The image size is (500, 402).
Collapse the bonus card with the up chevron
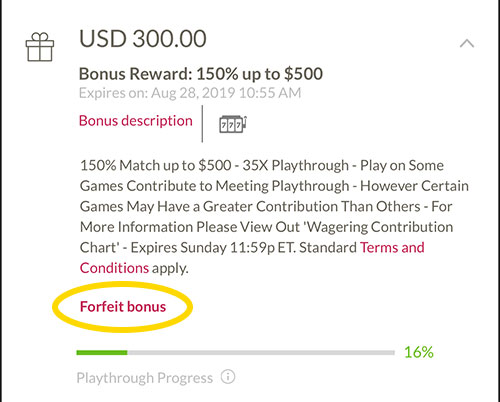pyautogui.click(x=467, y=43)
